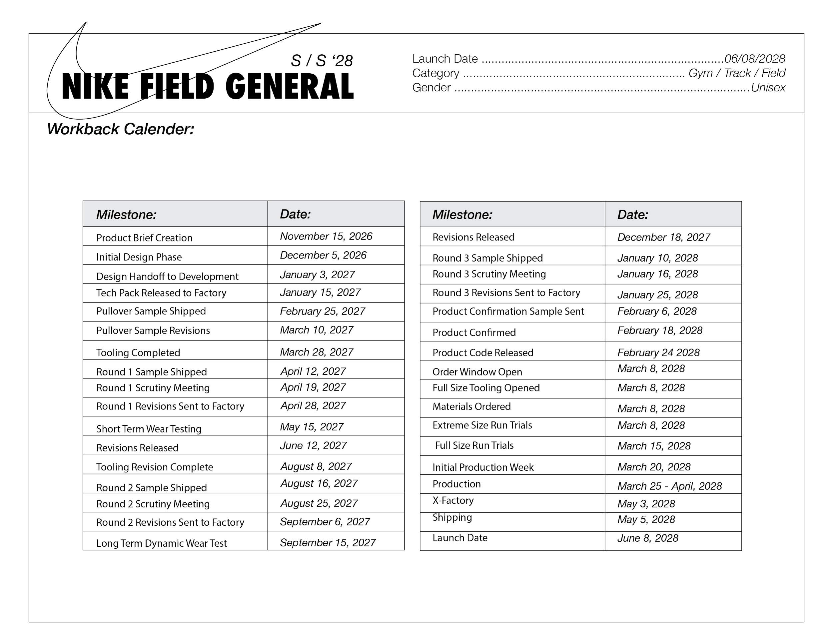Select the date September 15, 2027

328,543
